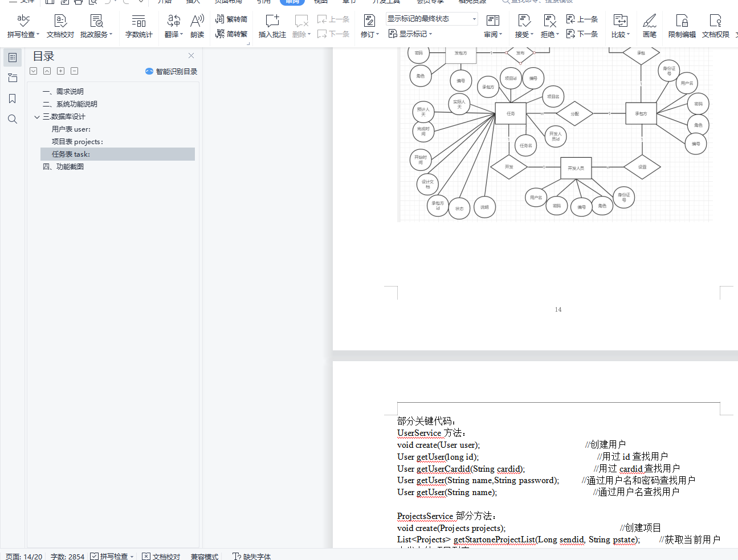Click the line void create(User user);
Viewport: 738px width, 560px height.
click(x=439, y=445)
